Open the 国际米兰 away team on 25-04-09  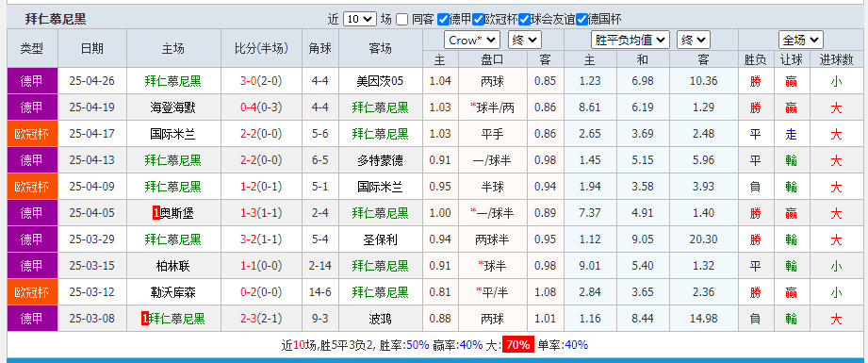(381, 188)
